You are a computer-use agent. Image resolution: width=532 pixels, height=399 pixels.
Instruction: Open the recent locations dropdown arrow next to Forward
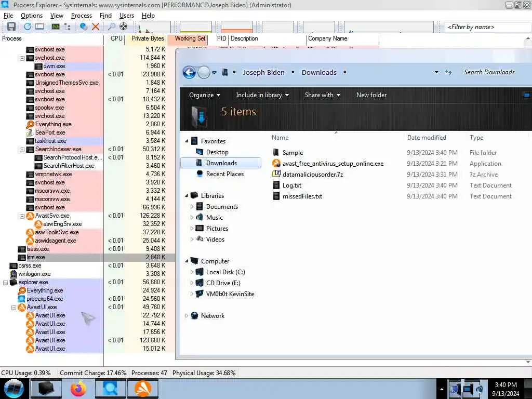pos(215,73)
